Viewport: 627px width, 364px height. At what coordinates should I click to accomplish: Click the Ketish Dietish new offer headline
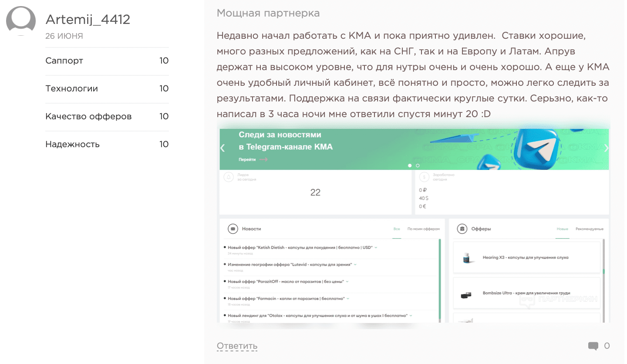[300, 247]
